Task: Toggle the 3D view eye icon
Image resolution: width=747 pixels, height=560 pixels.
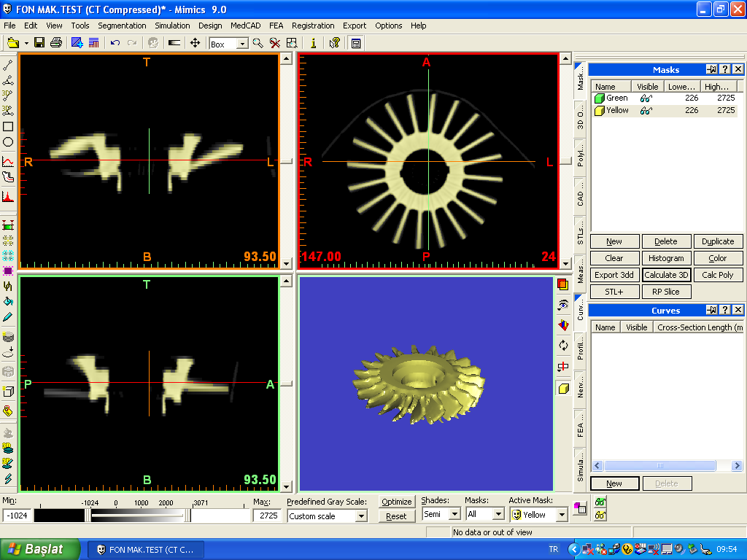Action: (x=562, y=304)
